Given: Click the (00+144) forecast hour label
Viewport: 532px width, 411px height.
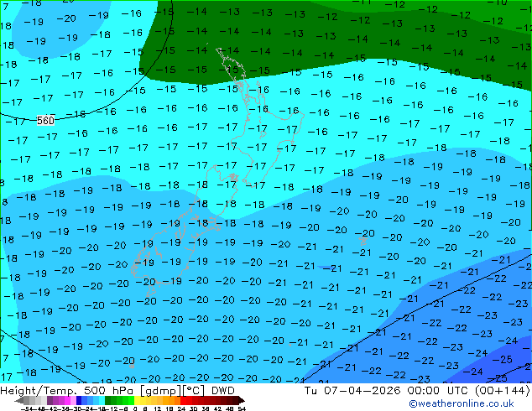Looking at the screenshot, I should 502,391.
